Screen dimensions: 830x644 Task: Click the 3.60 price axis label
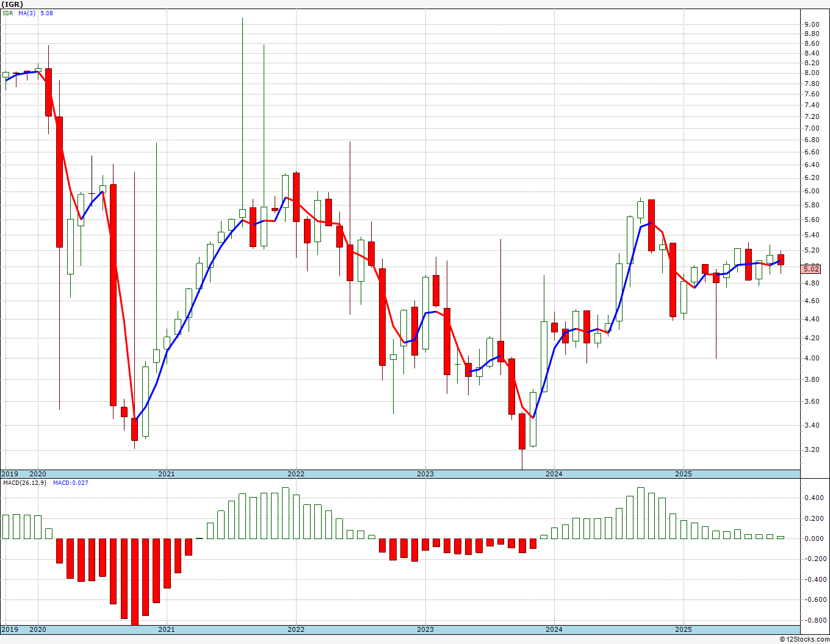tap(812, 401)
